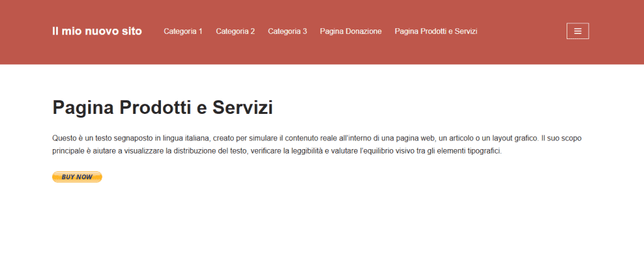
Task: Click empty red header area left of menu icon
Action: (x=522, y=31)
